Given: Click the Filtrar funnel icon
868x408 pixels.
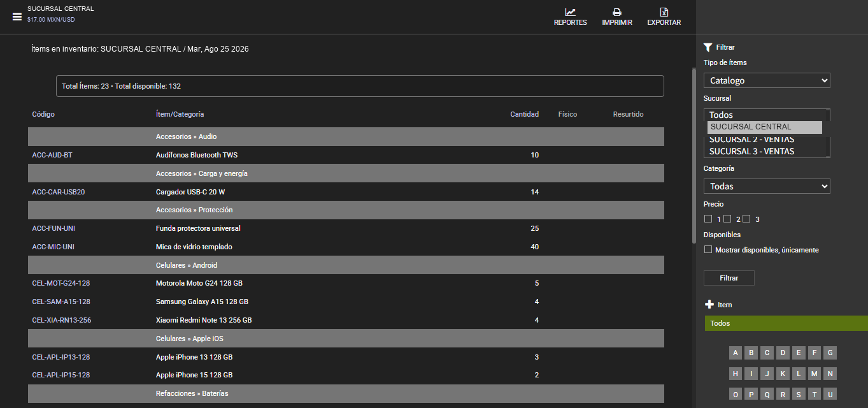Looking at the screenshot, I should [708, 47].
